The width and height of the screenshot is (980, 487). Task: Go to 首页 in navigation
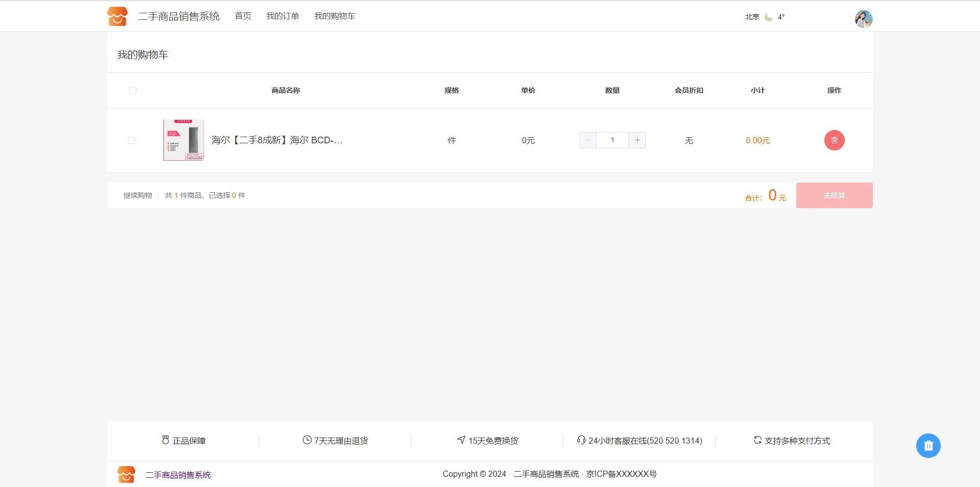[243, 16]
